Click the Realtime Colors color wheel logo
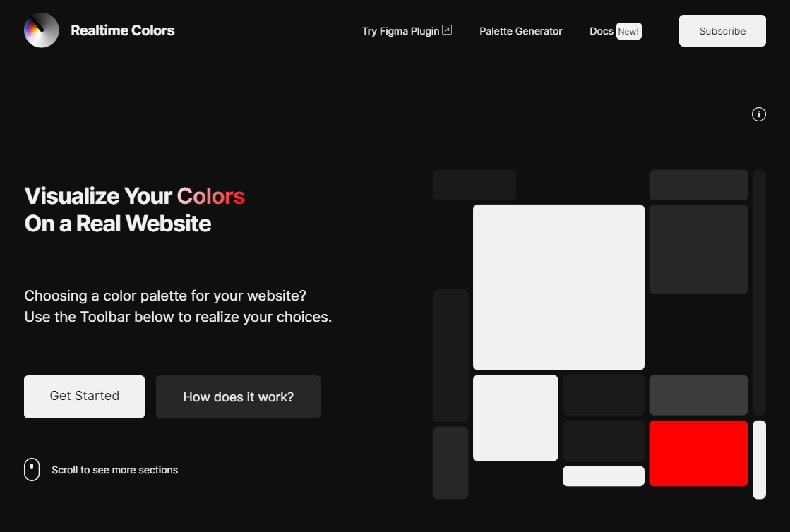 [x=41, y=30]
